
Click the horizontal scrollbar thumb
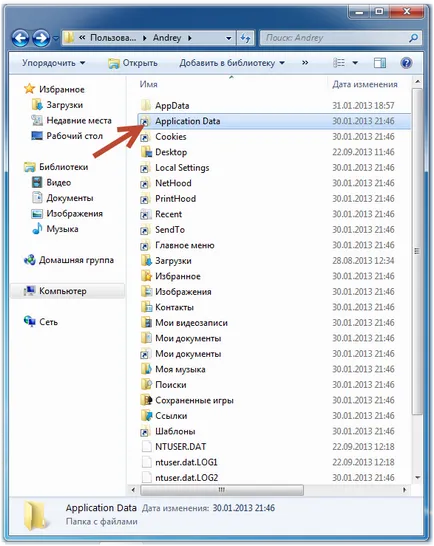pyautogui.click(x=222, y=490)
